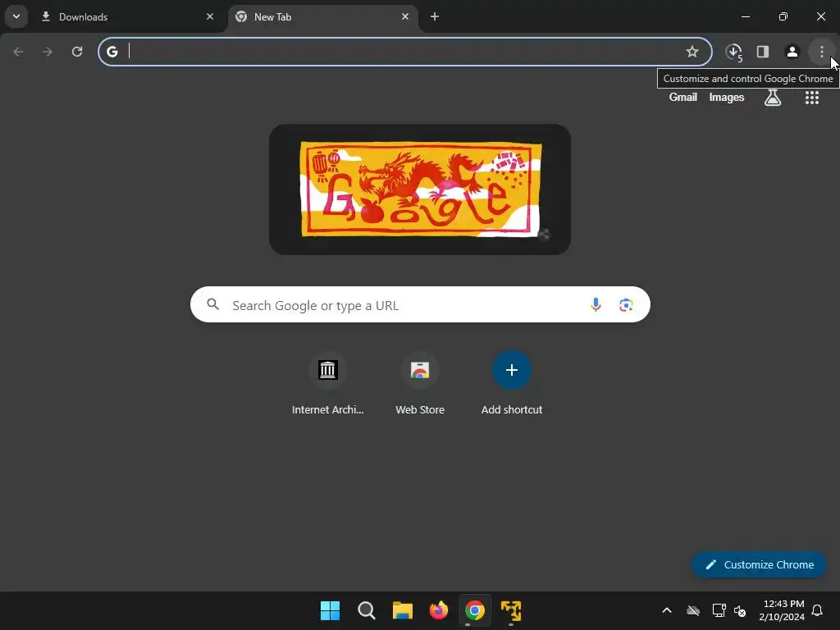Open the Web Store shortcut
This screenshot has height=630, width=840.
click(420, 384)
